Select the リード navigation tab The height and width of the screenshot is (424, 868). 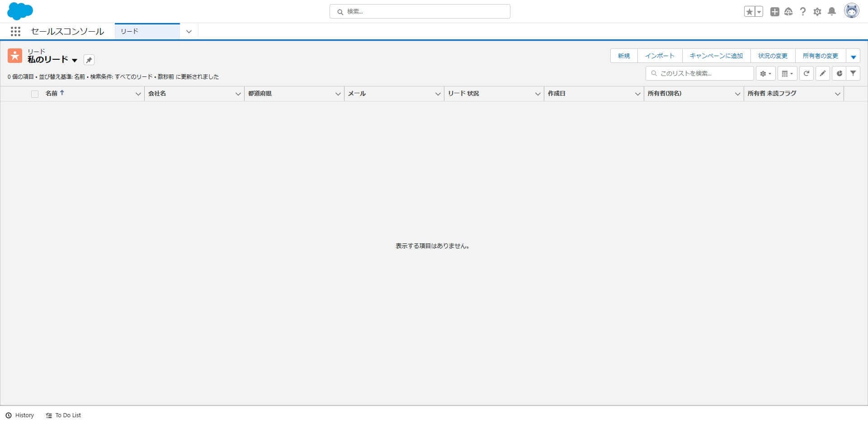[147, 31]
